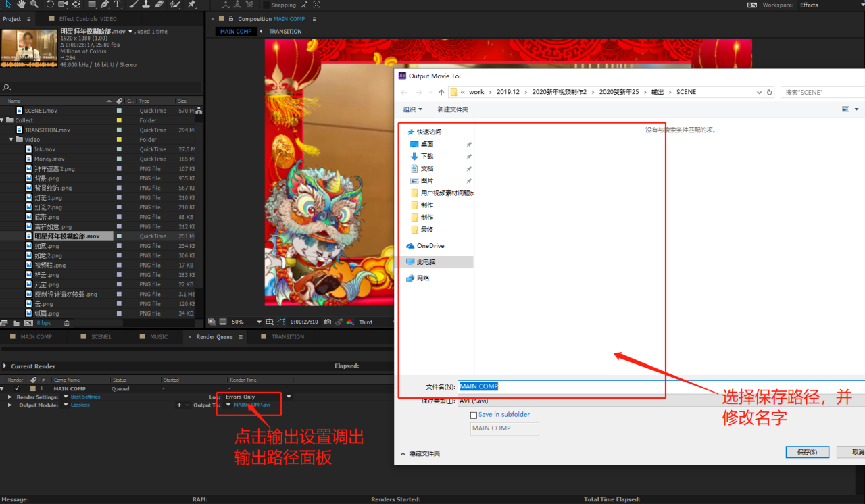Toggle the region of interest icon in viewer
Viewport: 865px width, 504px height.
(269, 322)
